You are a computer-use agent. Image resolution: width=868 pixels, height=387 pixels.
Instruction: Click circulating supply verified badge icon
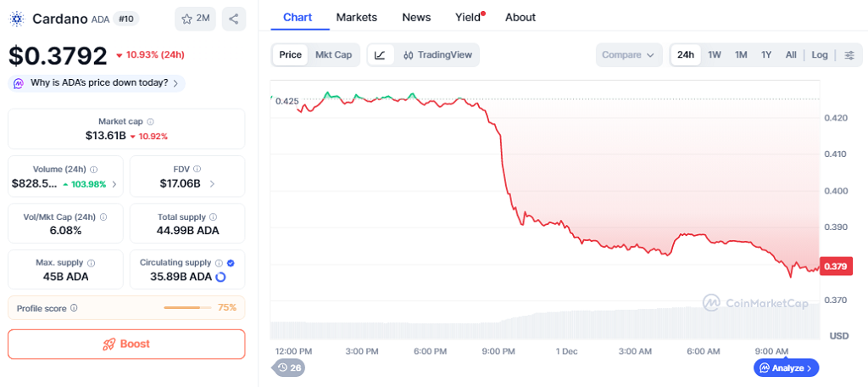(x=231, y=263)
